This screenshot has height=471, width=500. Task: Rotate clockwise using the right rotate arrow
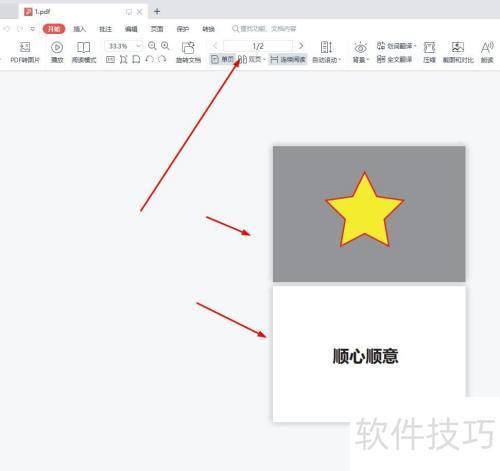pyautogui.click(x=162, y=60)
